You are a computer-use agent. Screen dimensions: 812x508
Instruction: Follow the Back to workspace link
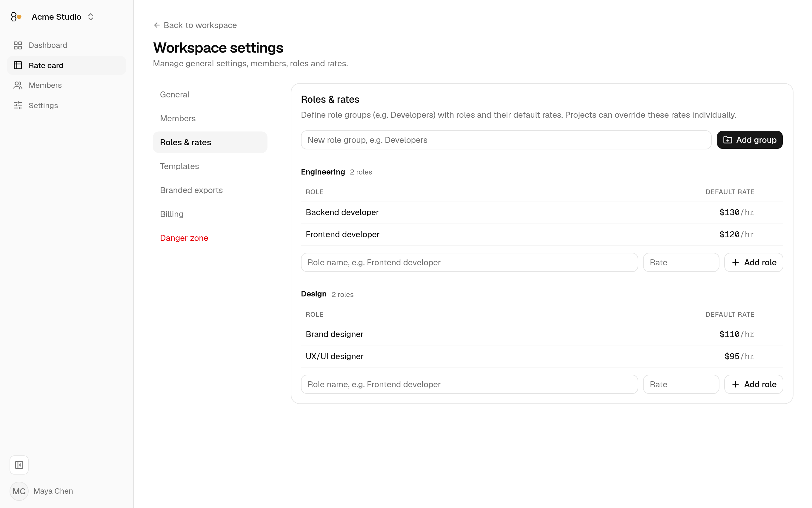tap(195, 25)
